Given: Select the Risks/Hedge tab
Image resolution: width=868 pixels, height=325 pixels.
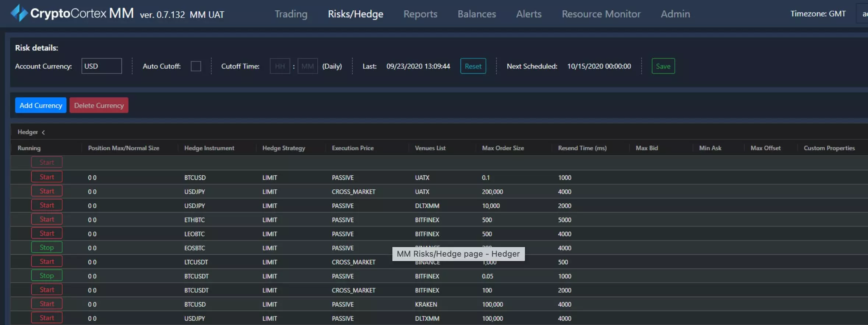Looking at the screenshot, I should (356, 14).
